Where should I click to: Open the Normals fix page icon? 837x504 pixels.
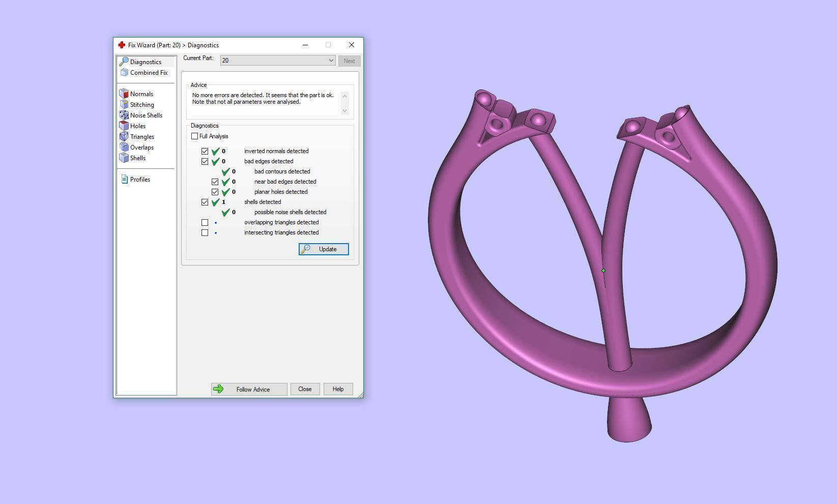point(124,94)
